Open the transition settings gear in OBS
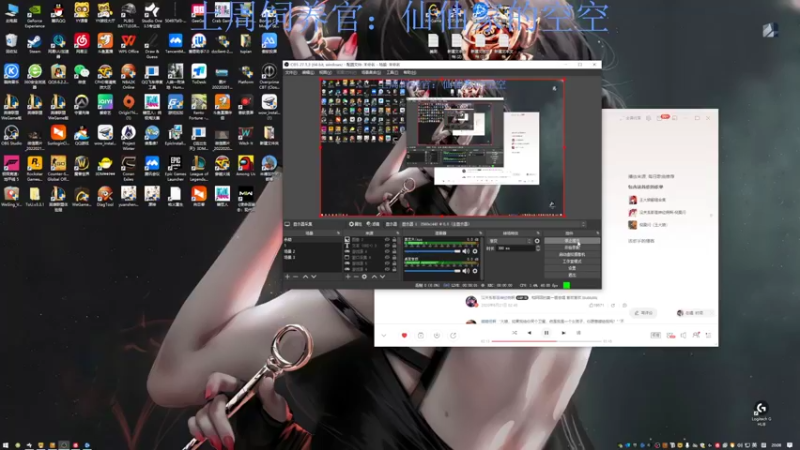Image resolution: width=800 pixels, height=450 pixels. [537, 241]
